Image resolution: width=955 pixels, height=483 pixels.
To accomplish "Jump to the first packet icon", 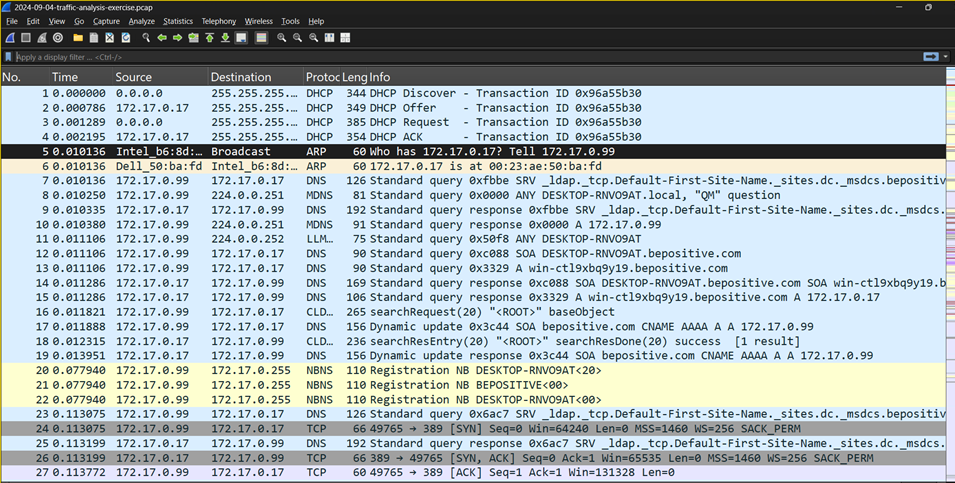I will 210,38.
